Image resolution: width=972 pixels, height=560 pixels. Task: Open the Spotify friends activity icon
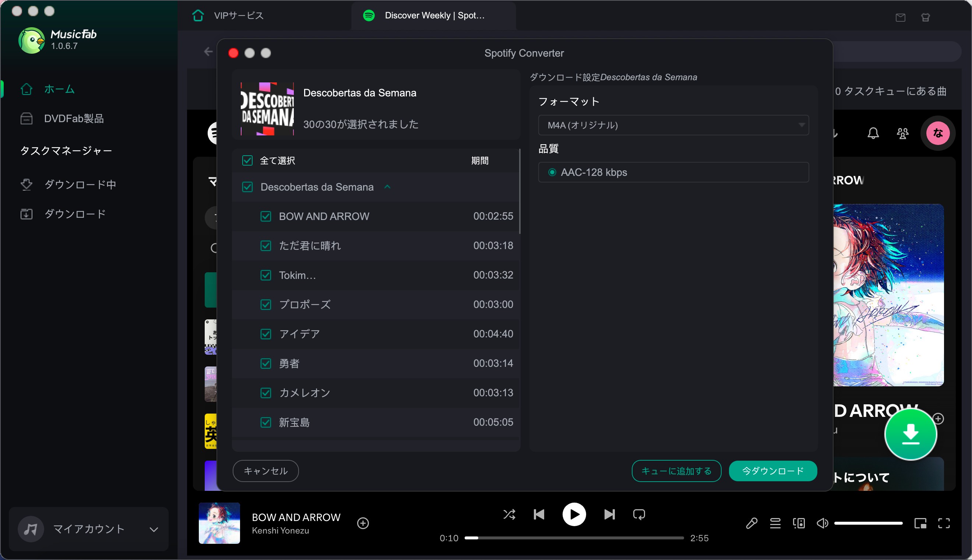pyautogui.click(x=902, y=134)
